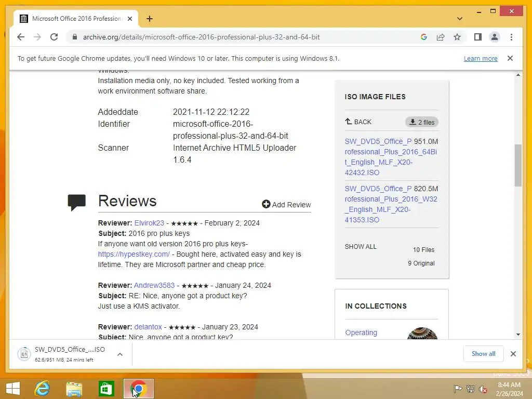Open the taskbar clock and date
The image size is (532, 399).
pos(509,389)
